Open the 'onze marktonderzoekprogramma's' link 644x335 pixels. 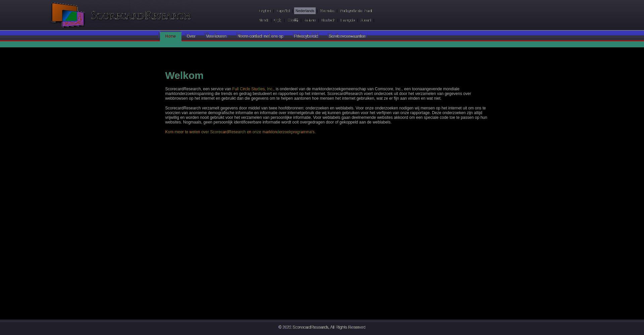point(283,132)
